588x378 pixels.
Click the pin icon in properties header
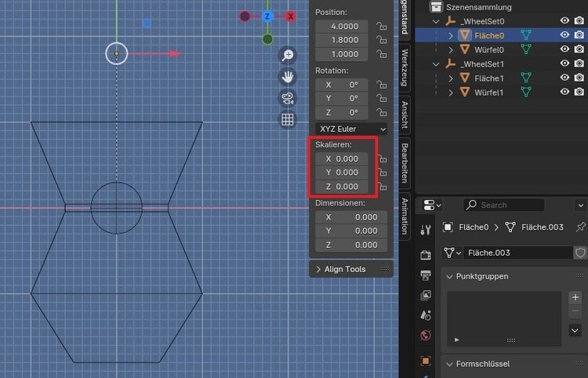tap(579, 227)
